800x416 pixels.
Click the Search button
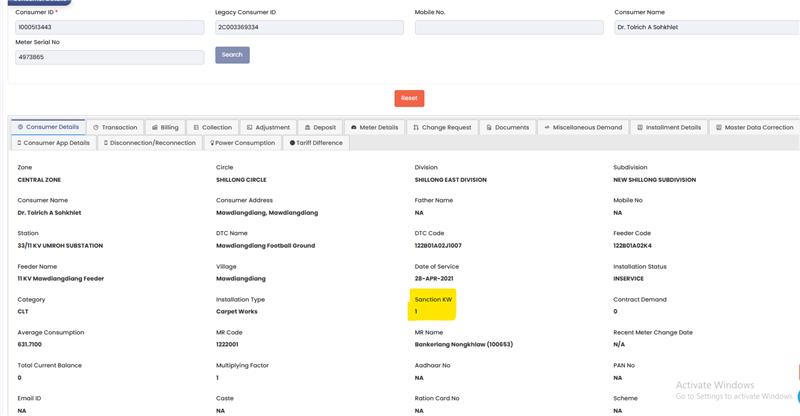click(x=232, y=55)
